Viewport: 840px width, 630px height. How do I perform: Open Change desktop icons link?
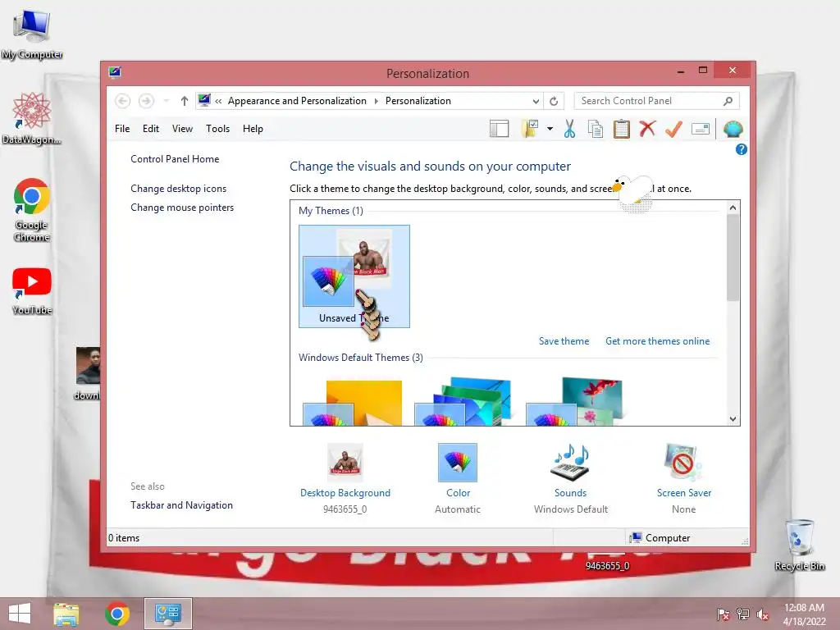pos(178,189)
